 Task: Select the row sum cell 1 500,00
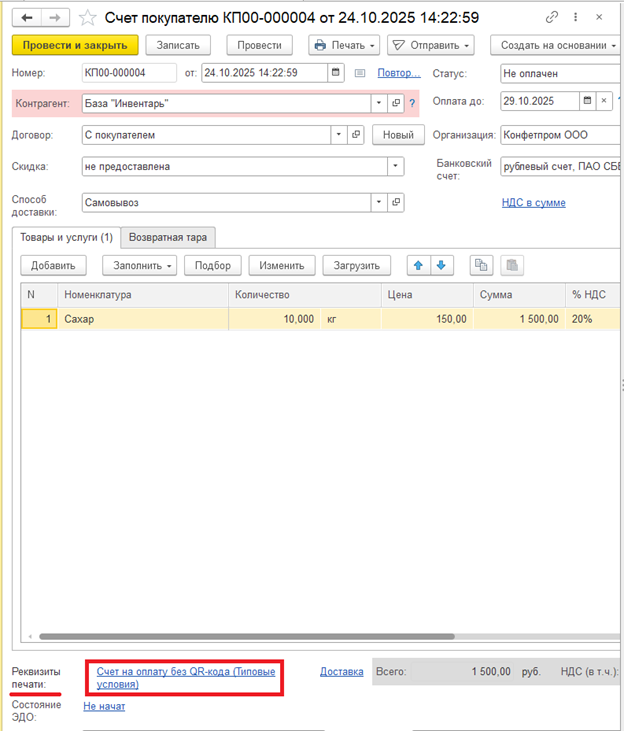click(520, 319)
